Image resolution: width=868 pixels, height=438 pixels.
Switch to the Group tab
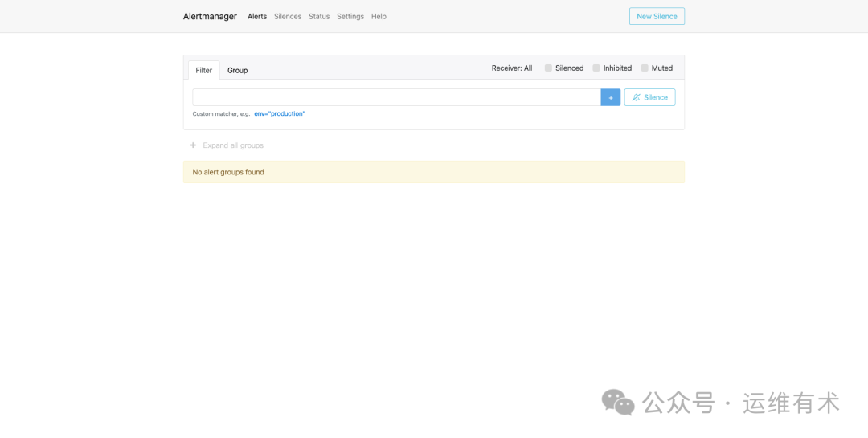click(x=237, y=71)
